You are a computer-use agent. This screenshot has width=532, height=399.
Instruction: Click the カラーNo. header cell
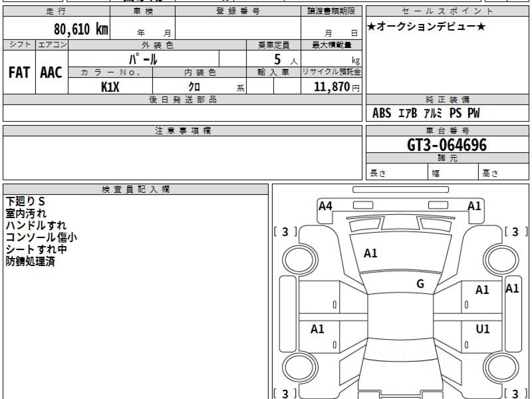click(110, 73)
